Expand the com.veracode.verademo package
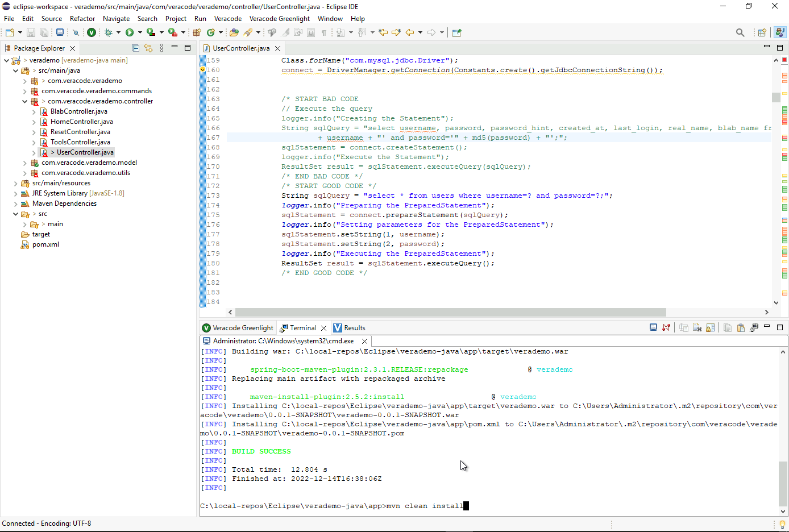Viewport: 789px width, 532px height. pos(25,81)
